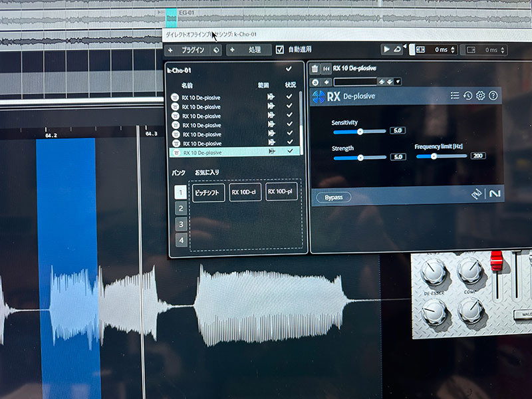Viewport: 532px width, 399px height.
Task: Click the round 'a' A/B compare icon
Action: [x=315, y=82]
